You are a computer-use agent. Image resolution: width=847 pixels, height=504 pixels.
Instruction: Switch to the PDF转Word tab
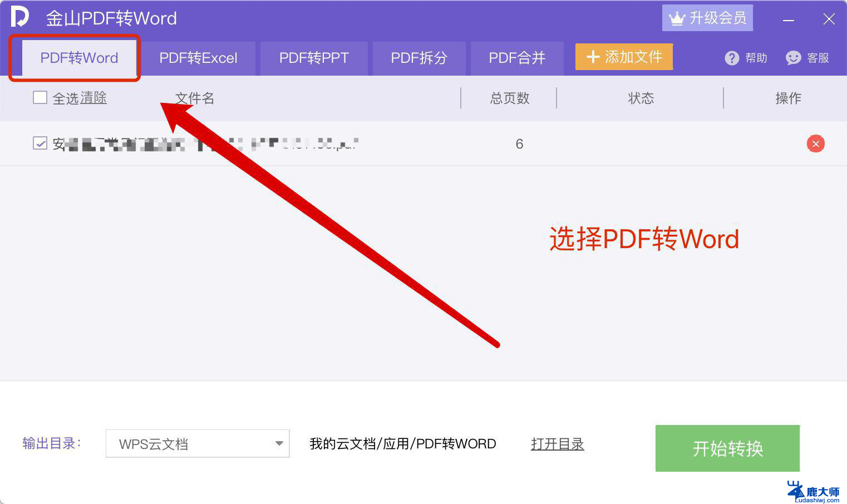79,58
